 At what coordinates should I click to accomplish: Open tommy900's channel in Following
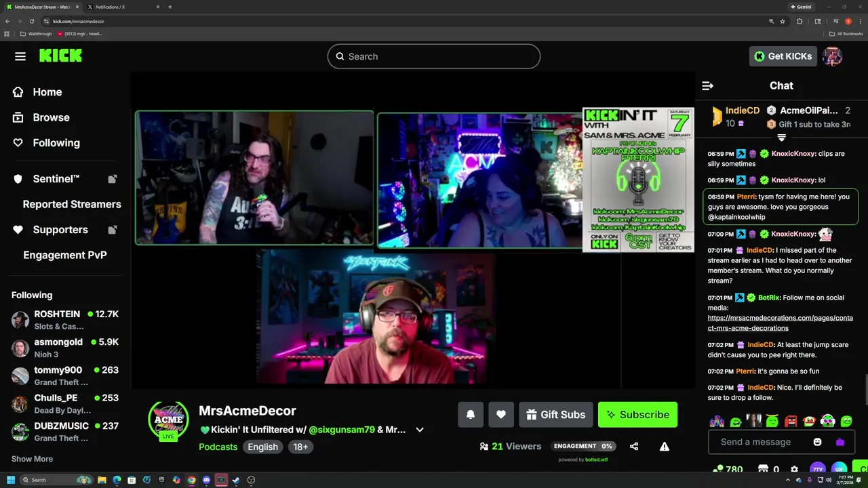tap(65, 375)
